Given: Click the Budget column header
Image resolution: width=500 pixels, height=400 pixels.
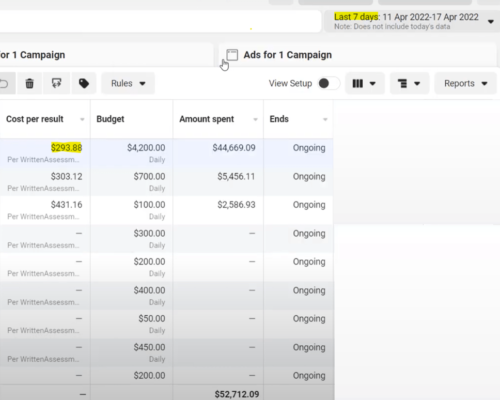Looking at the screenshot, I should 110,119.
